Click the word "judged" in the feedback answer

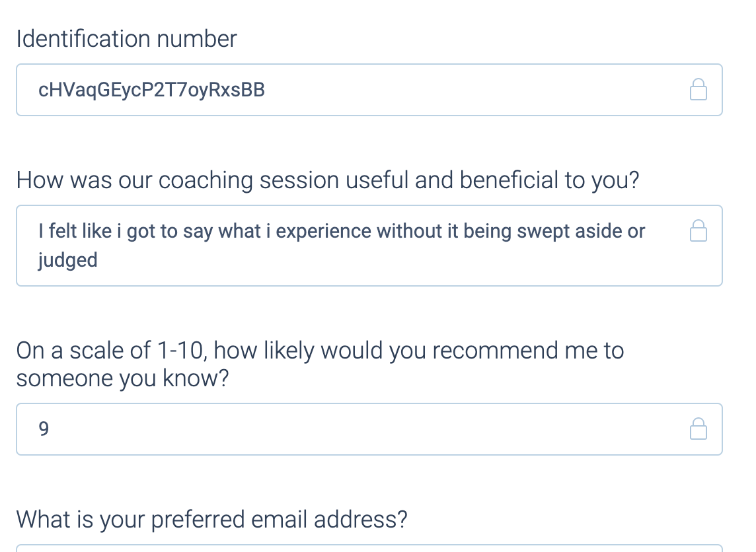[x=67, y=260]
